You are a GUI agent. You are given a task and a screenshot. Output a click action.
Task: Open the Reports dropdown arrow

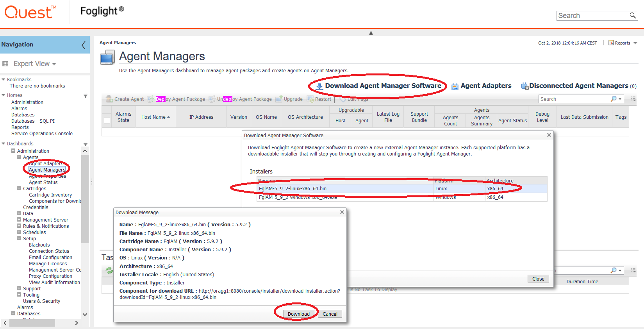635,43
